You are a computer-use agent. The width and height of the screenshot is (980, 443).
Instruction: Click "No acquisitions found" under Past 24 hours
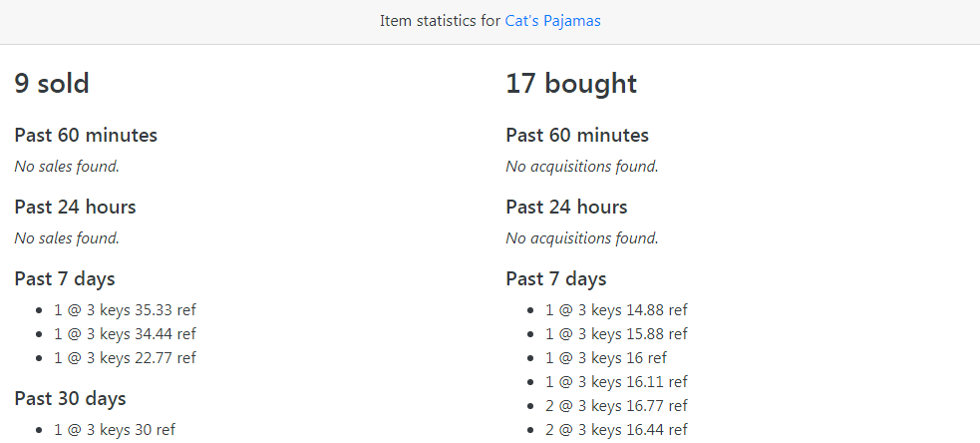pyautogui.click(x=582, y=238)
